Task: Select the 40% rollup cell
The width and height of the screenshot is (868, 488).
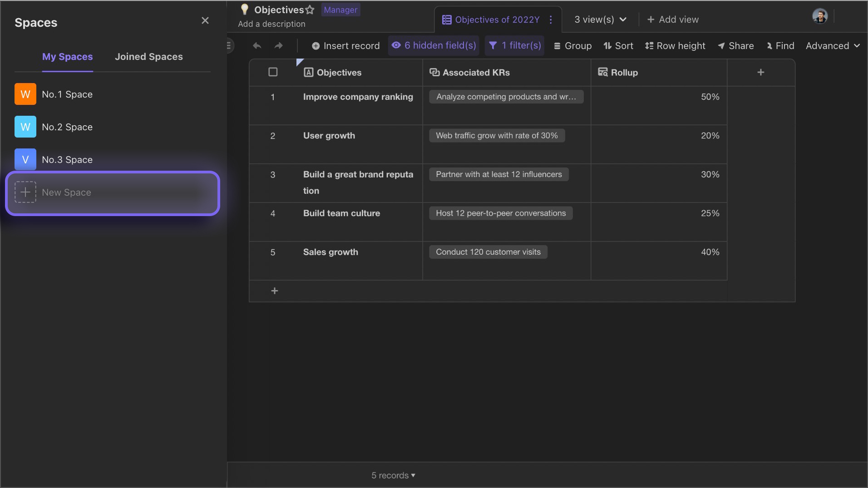Action: (x=659, y=261)
